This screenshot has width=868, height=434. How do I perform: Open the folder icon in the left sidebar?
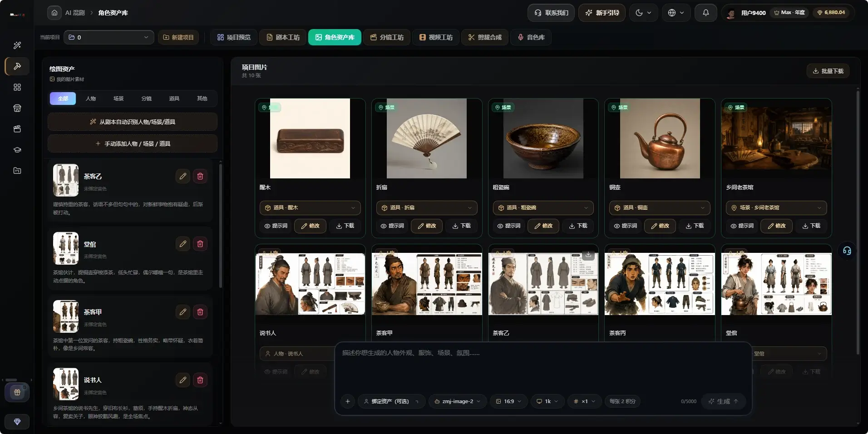coord(17,171)
